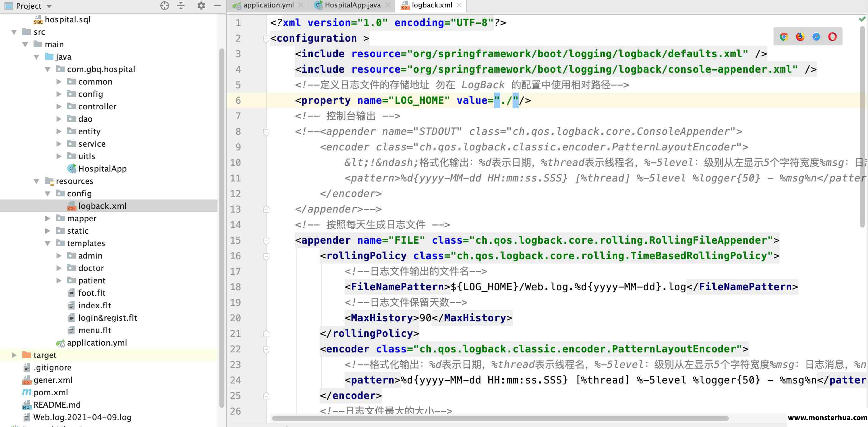The image size is (868, 427).
Task: Select menu.flt template file
Action: 95,330
